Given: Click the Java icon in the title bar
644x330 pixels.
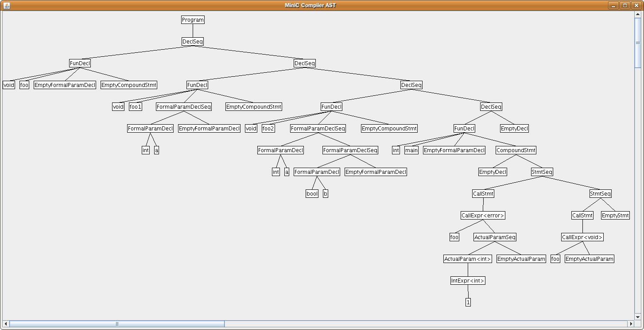Looking at the screenshot, I should point(6,5).
